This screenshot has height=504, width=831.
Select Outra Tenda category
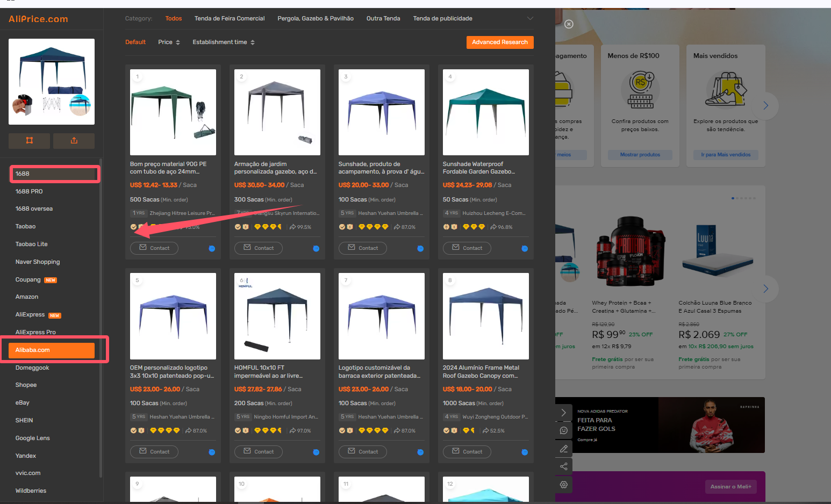pos(383,18)
